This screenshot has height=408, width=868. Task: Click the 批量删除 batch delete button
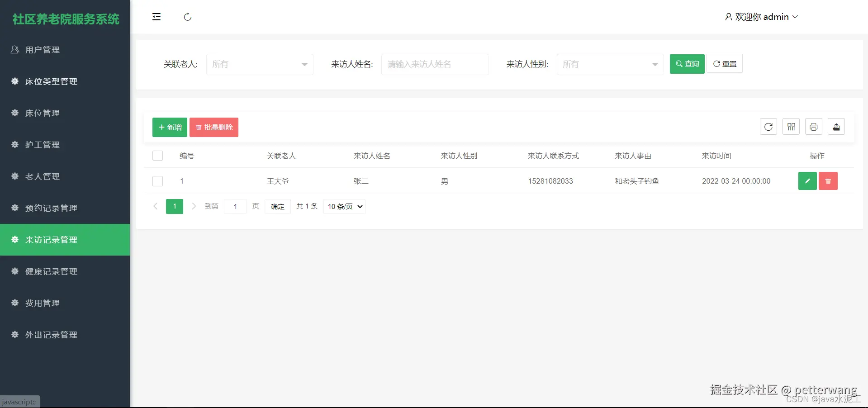click(214, 127)
